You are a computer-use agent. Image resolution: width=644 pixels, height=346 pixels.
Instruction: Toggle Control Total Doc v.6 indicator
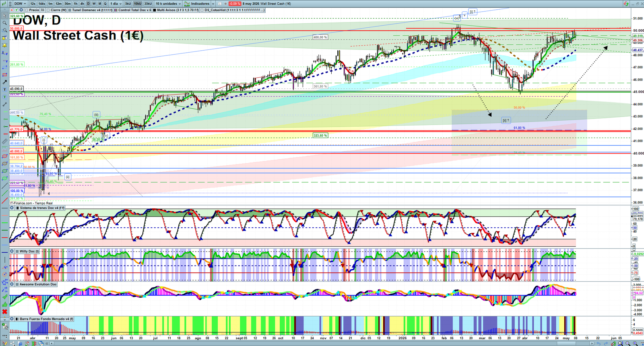[116, 10]
